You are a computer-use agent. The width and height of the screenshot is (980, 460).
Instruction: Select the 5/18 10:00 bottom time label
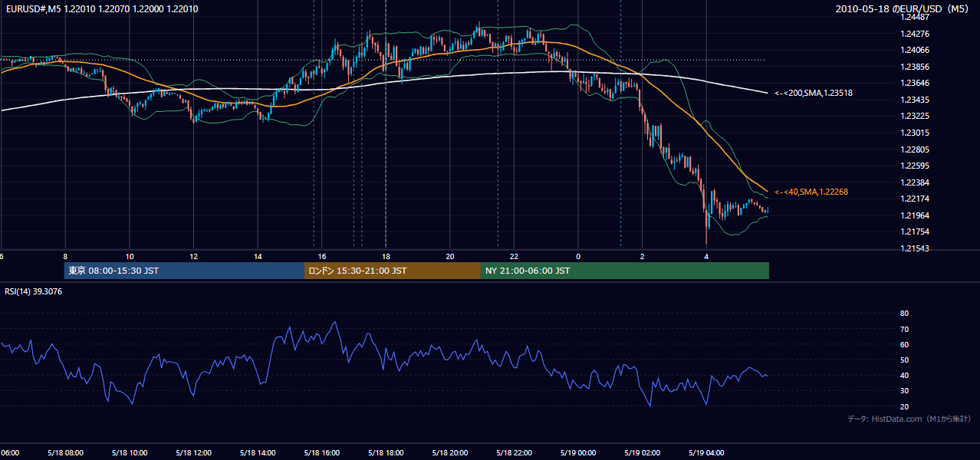130,452
